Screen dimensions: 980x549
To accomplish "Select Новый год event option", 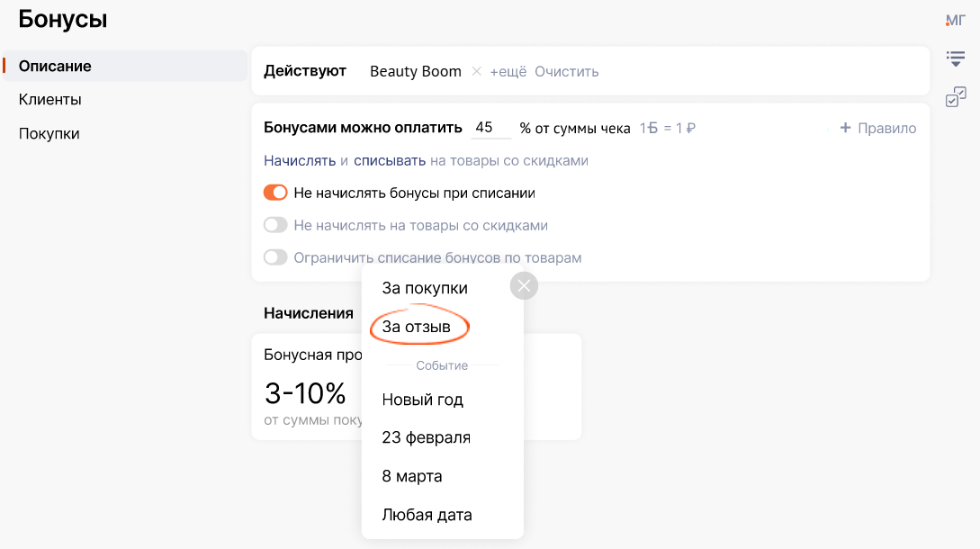I will point(422,400).
